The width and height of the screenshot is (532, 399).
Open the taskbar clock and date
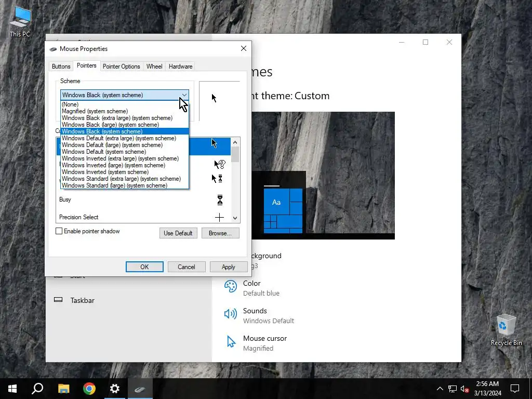tap(487, 389)
